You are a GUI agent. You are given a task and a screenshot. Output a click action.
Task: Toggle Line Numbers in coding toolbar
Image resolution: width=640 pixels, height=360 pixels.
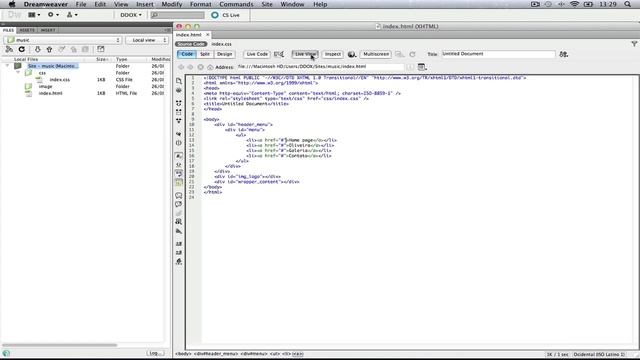pos(179,156)
